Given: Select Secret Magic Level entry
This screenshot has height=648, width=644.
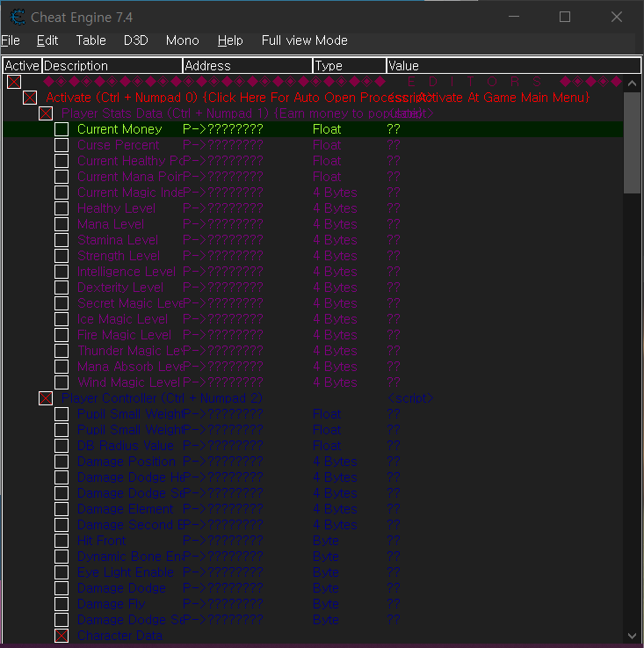Looking at the screenshot, I should click(x=130, y=303).
